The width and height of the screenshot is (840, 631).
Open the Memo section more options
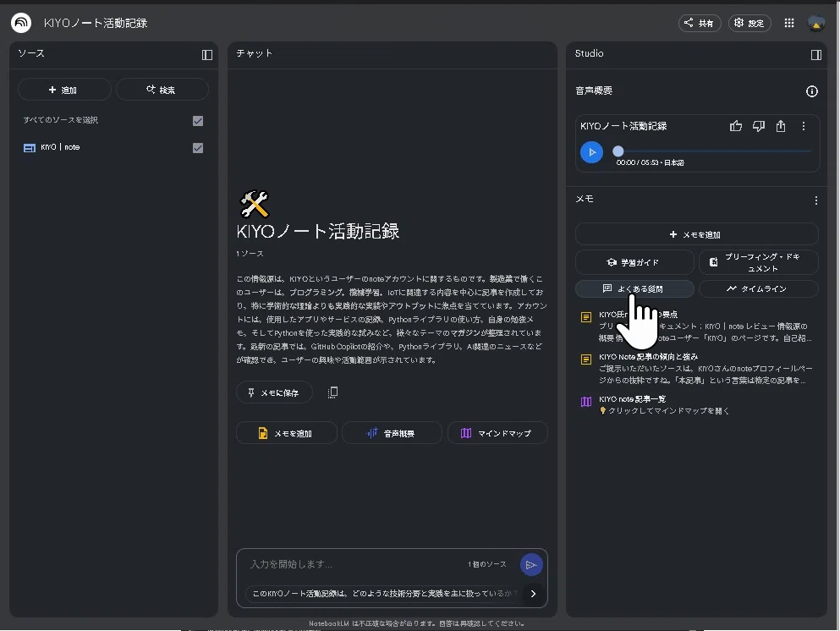click(815, 200)
